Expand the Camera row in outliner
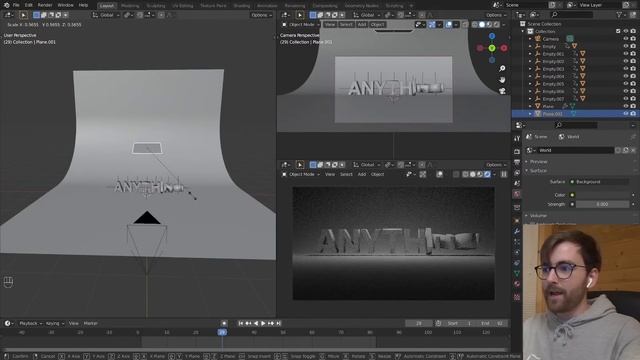The height and width of the screenshot is (360, 640). tap(530, 39)
